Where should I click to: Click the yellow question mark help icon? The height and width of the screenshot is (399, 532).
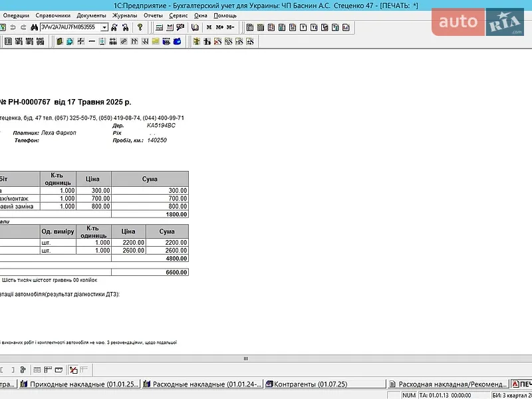140,27
